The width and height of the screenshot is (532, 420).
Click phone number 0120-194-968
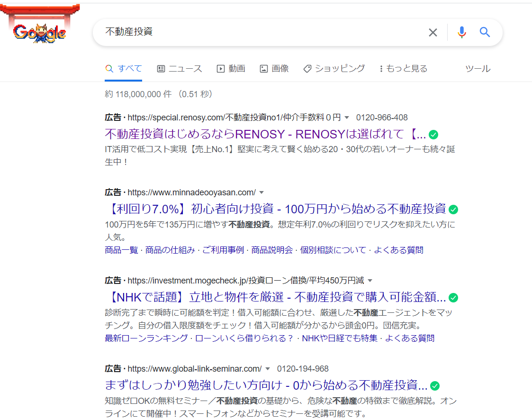pos(303,369)
